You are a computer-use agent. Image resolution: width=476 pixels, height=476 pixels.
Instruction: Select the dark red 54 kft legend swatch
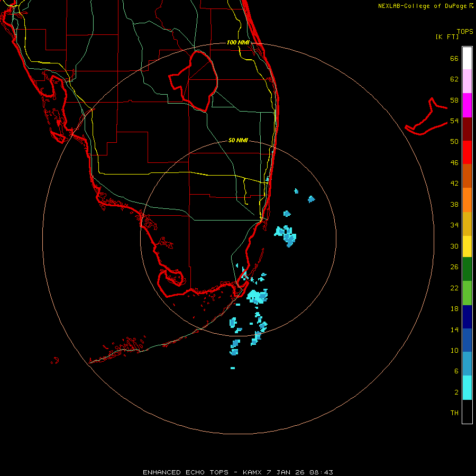click(x=467, y=129)
